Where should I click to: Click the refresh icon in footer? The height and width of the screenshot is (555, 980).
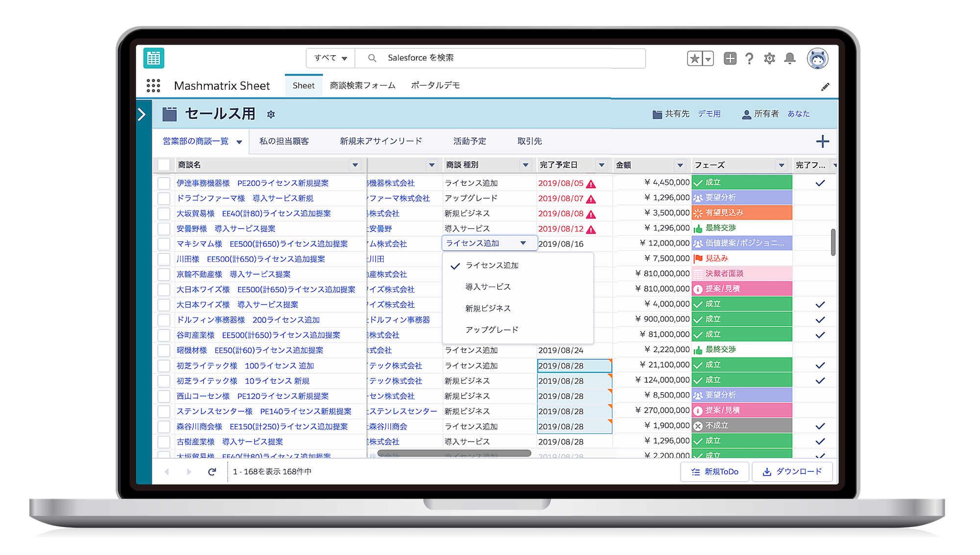pos(212,472)
